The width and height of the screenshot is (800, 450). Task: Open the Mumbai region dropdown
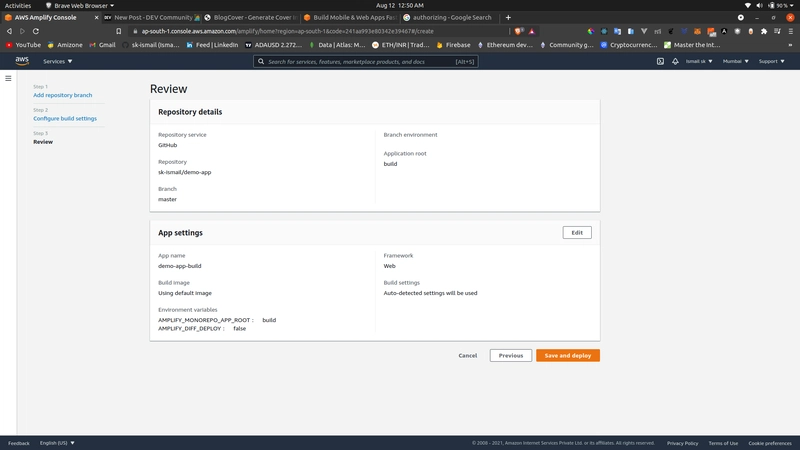[735, 61]
